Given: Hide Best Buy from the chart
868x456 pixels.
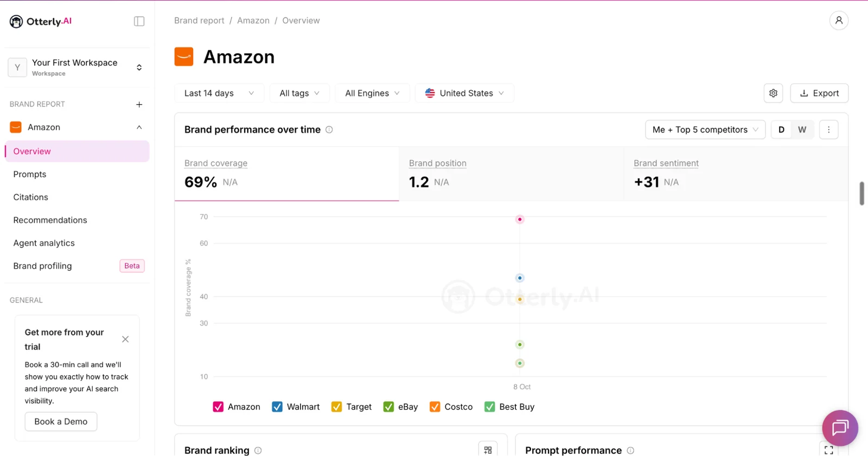Looking at the screenshot, I should pyautogui.click(x=490, y=407).
